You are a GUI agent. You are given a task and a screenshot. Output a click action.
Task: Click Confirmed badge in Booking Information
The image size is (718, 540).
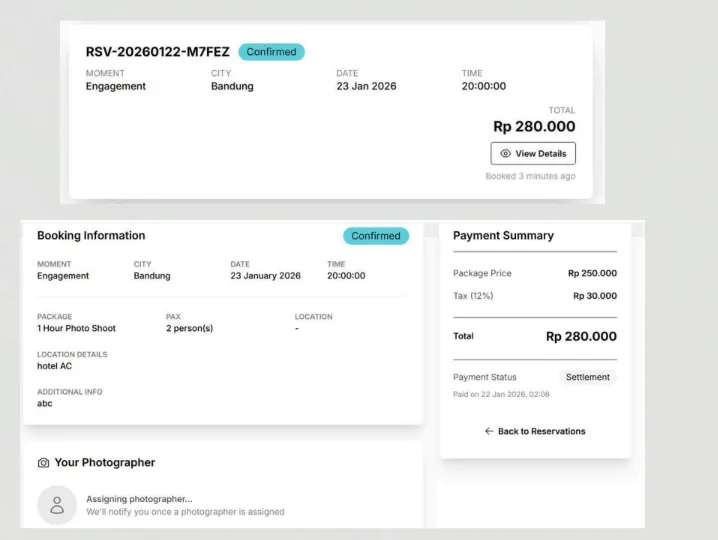point(376,236)
